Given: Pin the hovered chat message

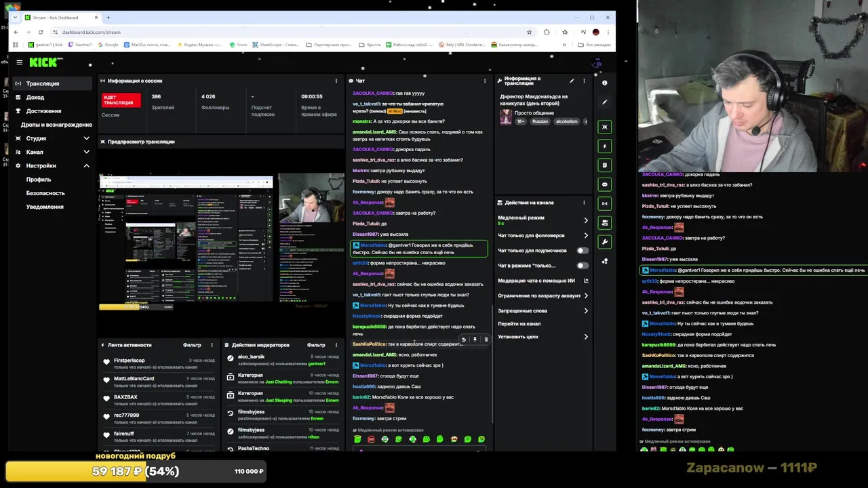Looking at the screenshot, I should coord(475,340).
